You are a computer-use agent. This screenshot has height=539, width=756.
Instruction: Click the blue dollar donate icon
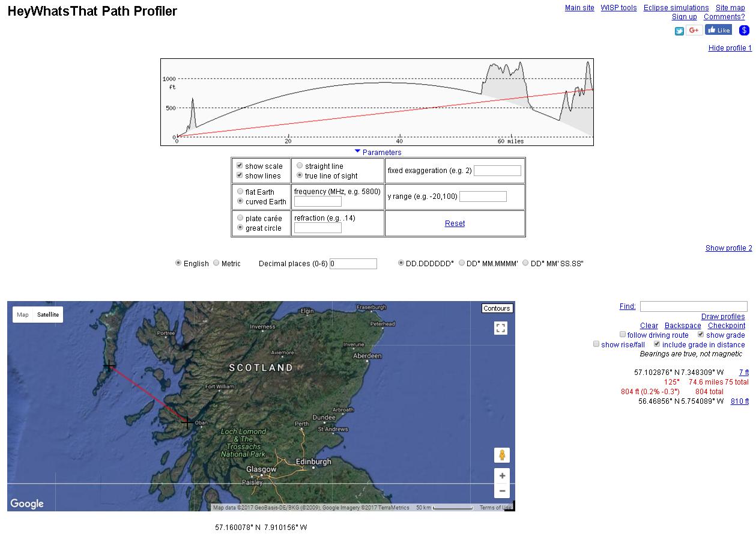coord(744,31)
